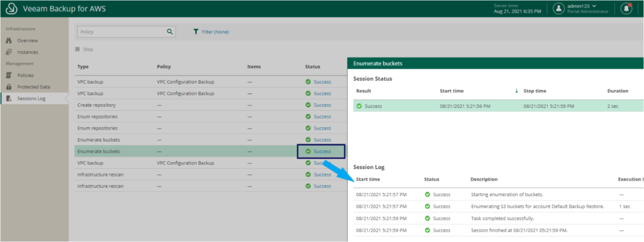Open Success link of highlighted Enumerate buckets row
This screenshot has width=644, height=242.
323,151
